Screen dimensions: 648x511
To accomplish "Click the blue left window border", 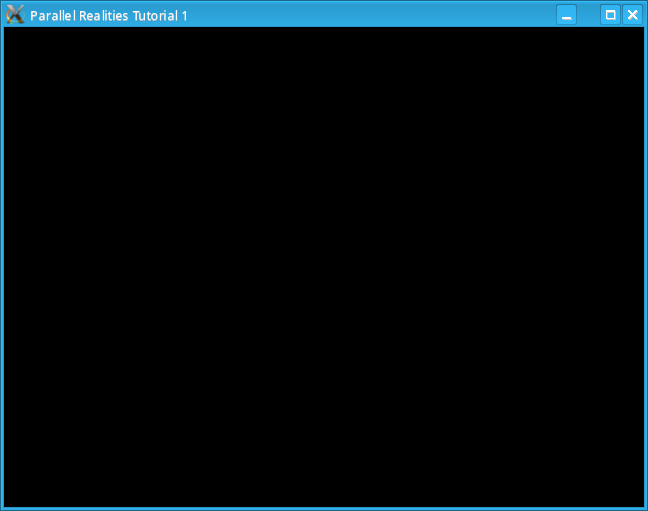I will [2, 267].
